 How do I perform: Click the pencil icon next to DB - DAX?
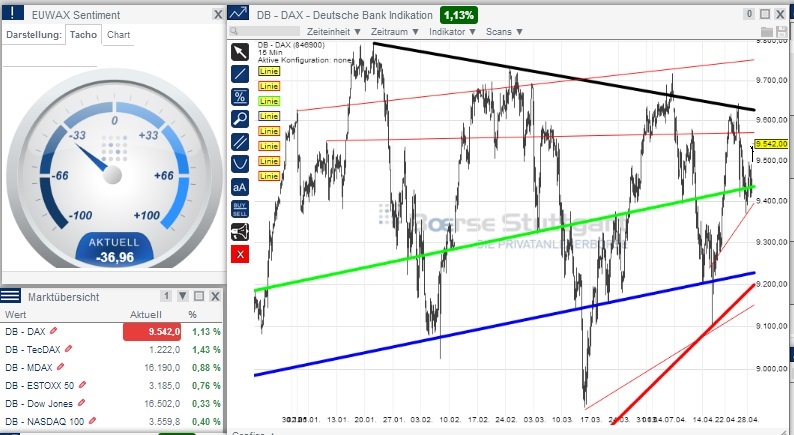point(54,331)
